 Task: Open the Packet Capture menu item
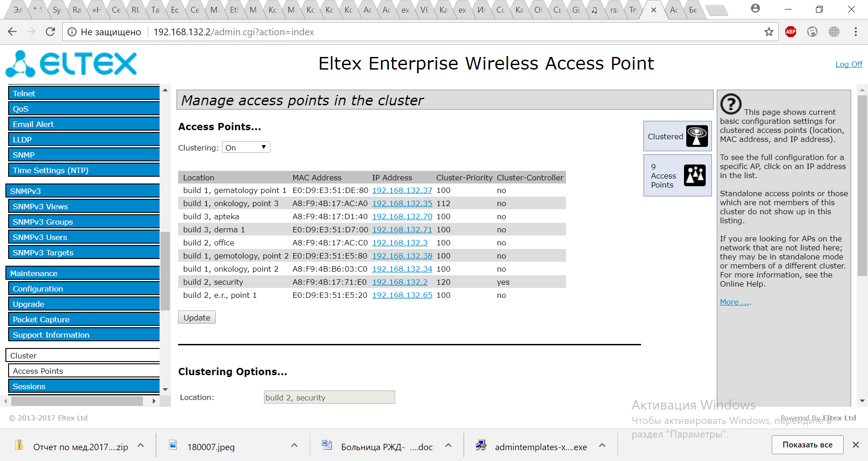[84, 320]
